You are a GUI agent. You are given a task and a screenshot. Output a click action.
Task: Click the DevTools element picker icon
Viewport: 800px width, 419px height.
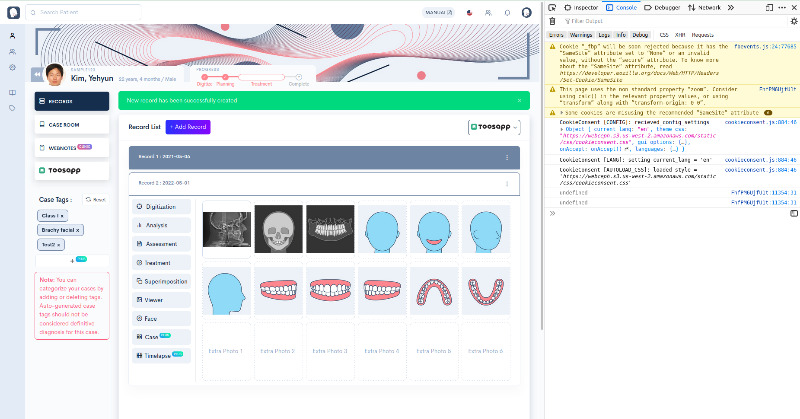(x=553, y=7)
